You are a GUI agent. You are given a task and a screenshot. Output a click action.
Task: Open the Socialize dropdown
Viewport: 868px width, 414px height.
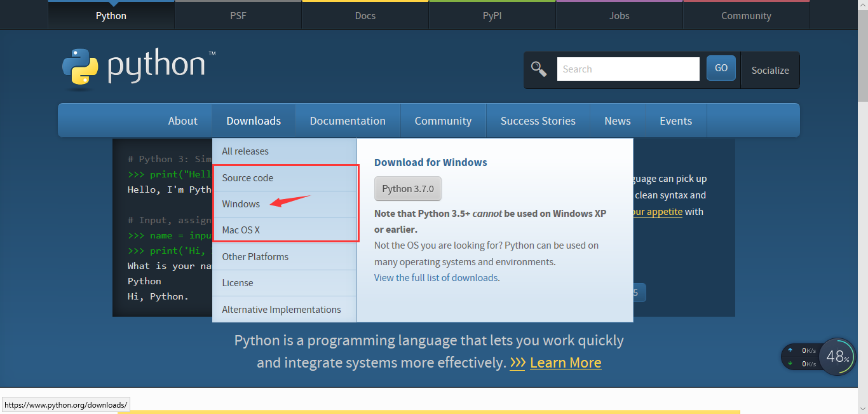[x=770, y=70]
